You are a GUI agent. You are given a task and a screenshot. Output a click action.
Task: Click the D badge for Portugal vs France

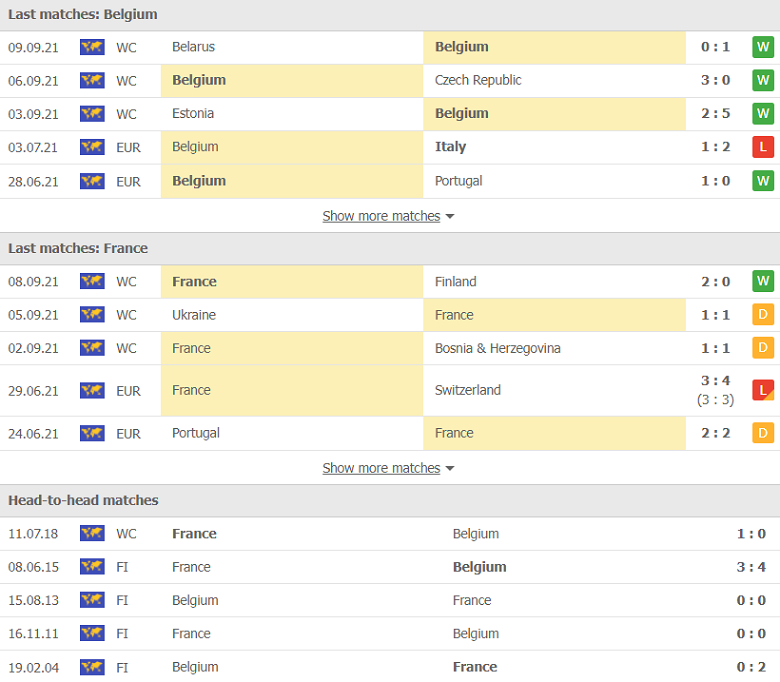click(763, 433)
